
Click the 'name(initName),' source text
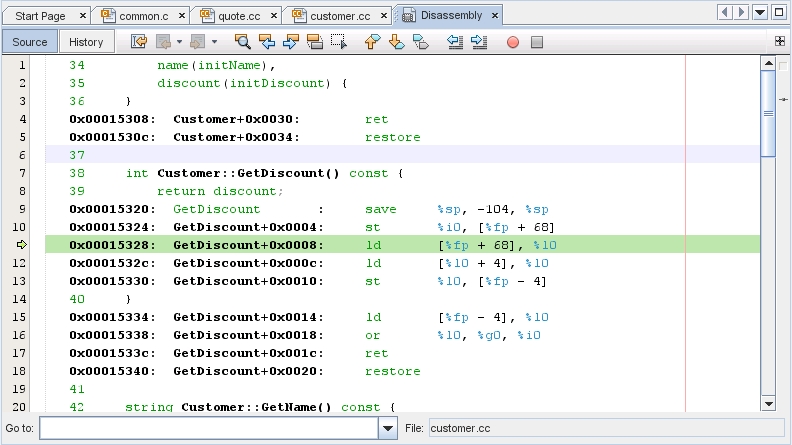point(216,65)
